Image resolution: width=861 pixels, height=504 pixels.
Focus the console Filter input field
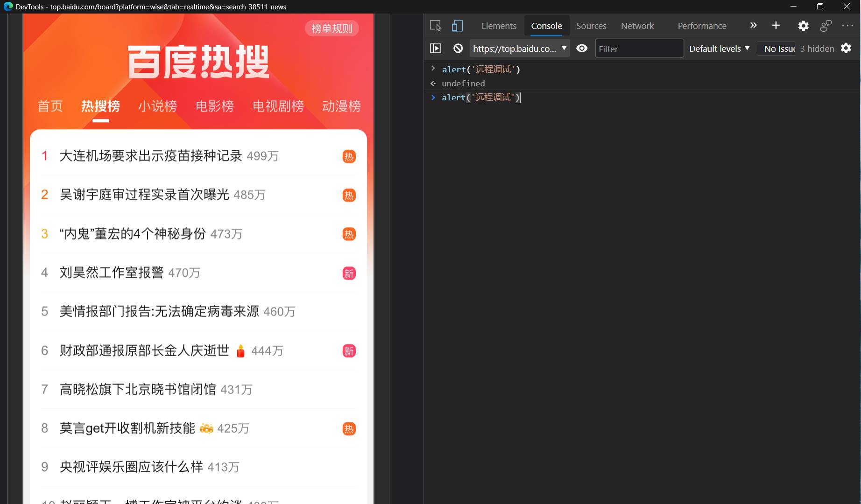(639, 49)
